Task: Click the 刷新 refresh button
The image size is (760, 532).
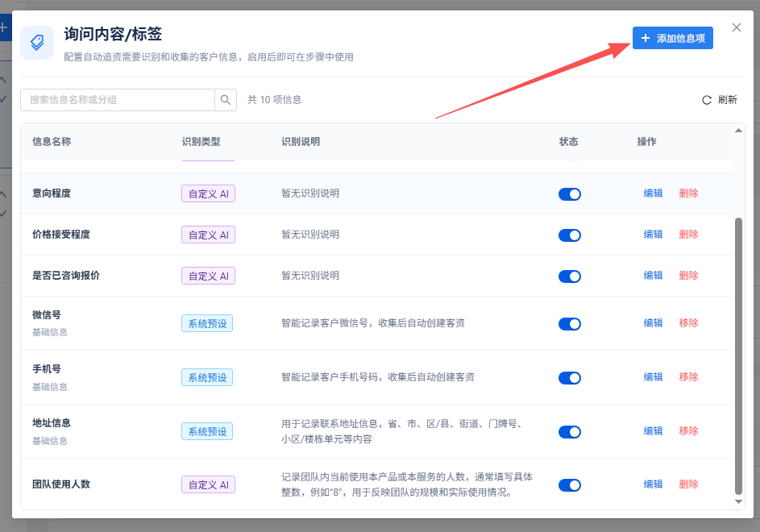Action: tap(719, 100)
